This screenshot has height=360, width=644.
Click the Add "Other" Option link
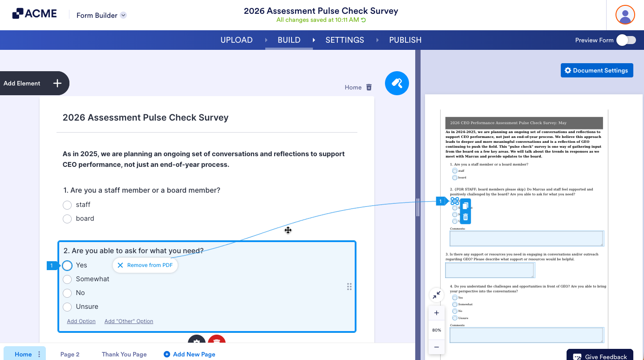tap(129, 321)
